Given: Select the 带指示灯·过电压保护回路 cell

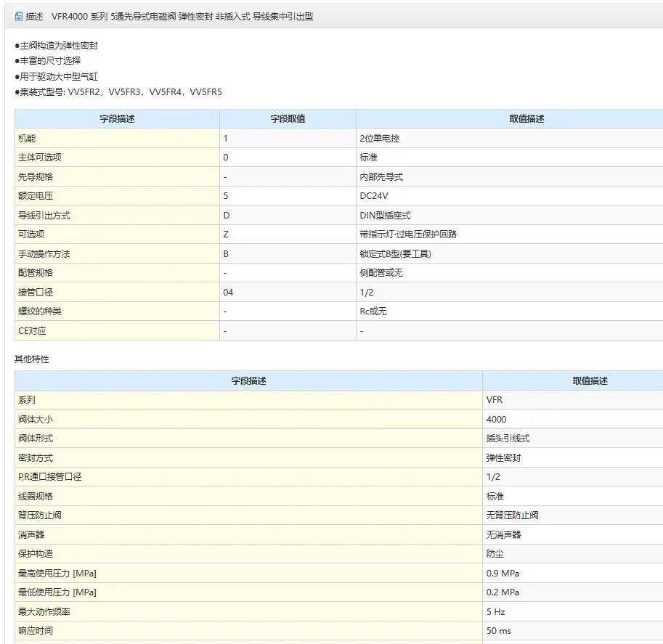Looking at the screenshot, I should coord(510,235).
